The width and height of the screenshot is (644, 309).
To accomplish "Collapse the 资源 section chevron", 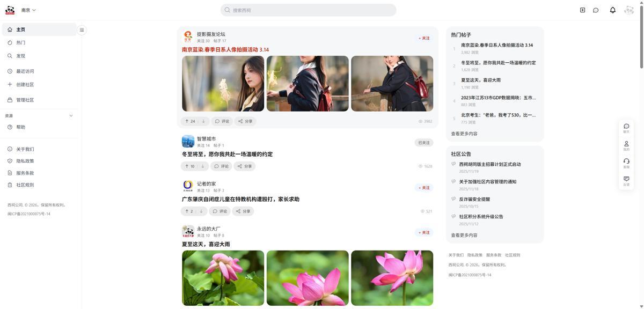I will pos(71,116).
